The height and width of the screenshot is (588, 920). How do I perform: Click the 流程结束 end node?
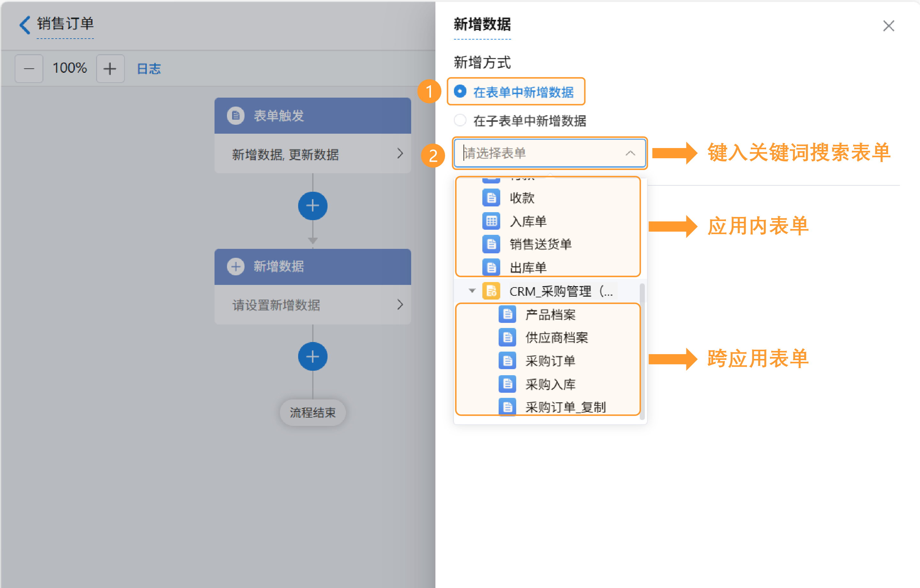click(x=313, y=412)
